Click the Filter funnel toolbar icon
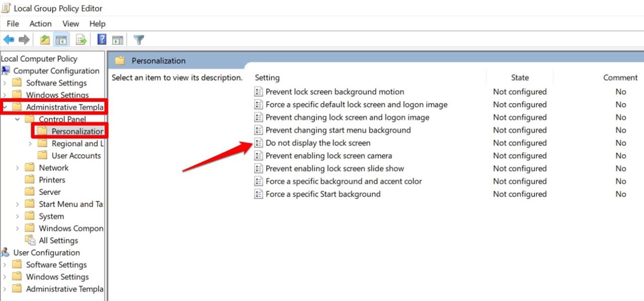The width and height of the screenshot is (644, 301). click(x=139, y=40)
